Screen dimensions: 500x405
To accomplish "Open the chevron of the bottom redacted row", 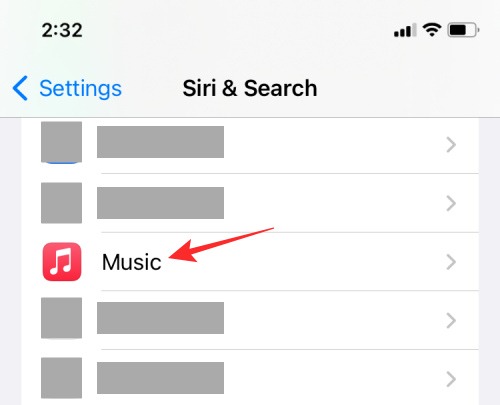I will 451,379.
